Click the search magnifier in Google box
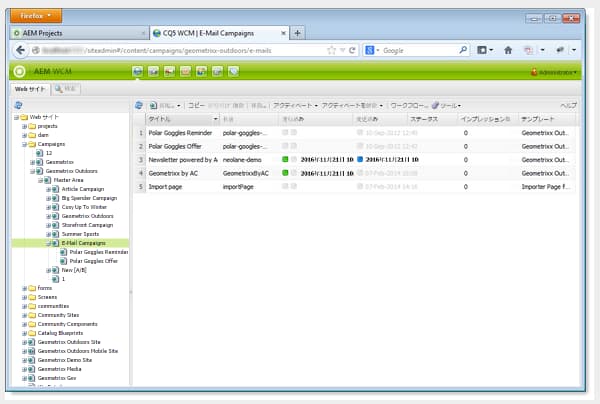The width and height of the screenshot is (600, 404). pyautogui.click(x=463, y=50)
